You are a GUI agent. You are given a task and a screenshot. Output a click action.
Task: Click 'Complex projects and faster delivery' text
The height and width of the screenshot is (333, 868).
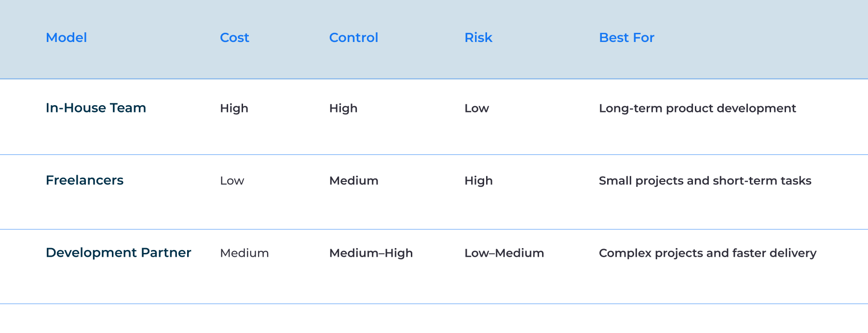point(707,253)
